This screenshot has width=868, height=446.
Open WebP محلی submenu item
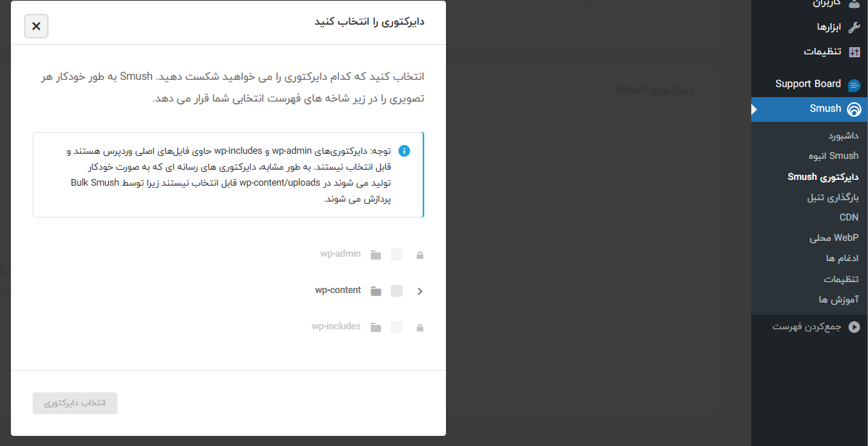(x=834, y=238)
